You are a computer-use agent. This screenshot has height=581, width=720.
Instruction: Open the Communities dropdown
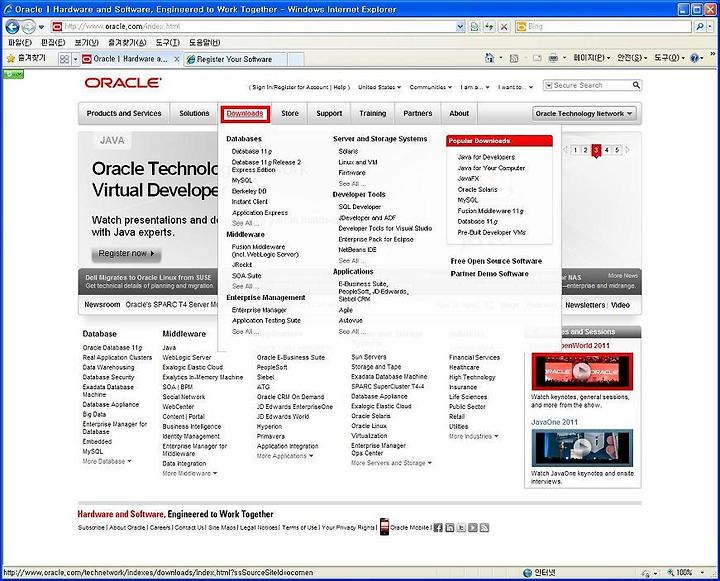[x=430, y=87]
